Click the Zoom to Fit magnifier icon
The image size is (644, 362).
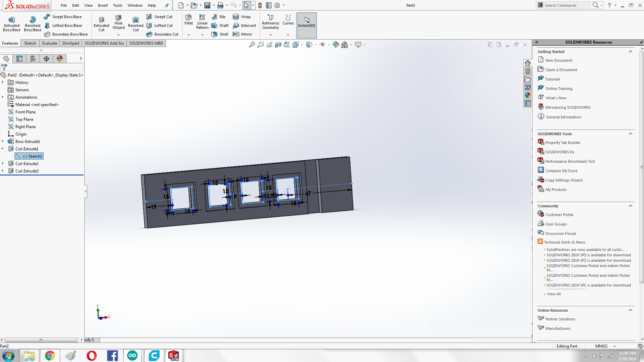tap(252, 45)
